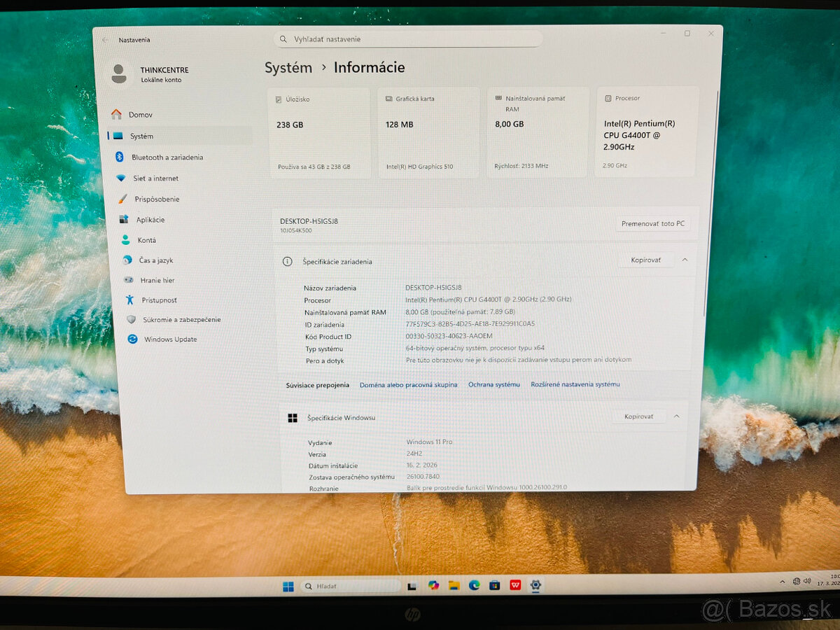Click Premenovať toto PC

[x=652, y=223]
